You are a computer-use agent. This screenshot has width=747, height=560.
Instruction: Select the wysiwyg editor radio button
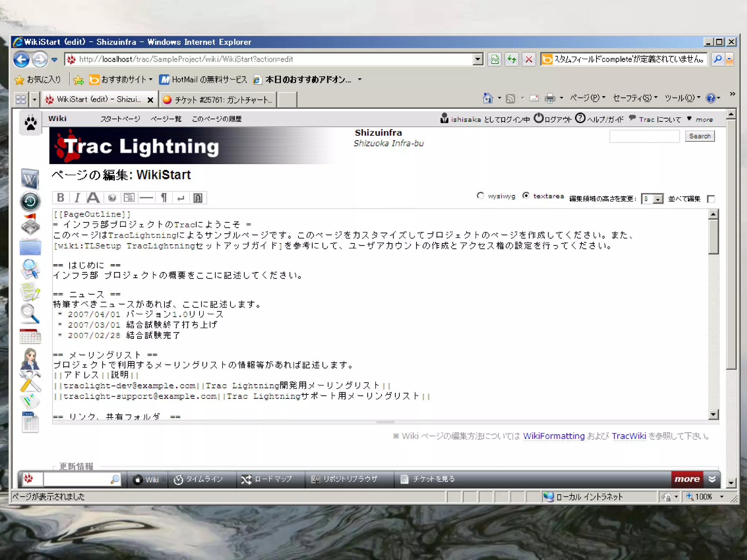point(480,196)
